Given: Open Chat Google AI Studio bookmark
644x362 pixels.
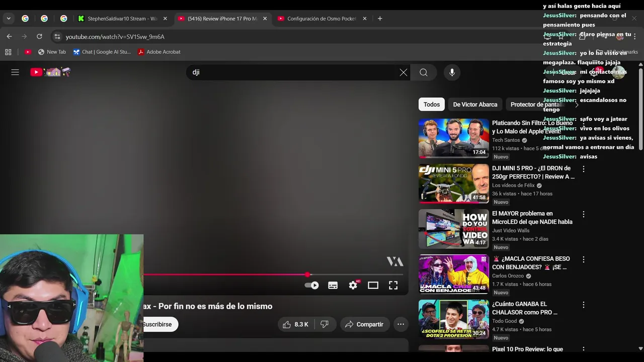Looking at the screenshot, I should point(102,52).
